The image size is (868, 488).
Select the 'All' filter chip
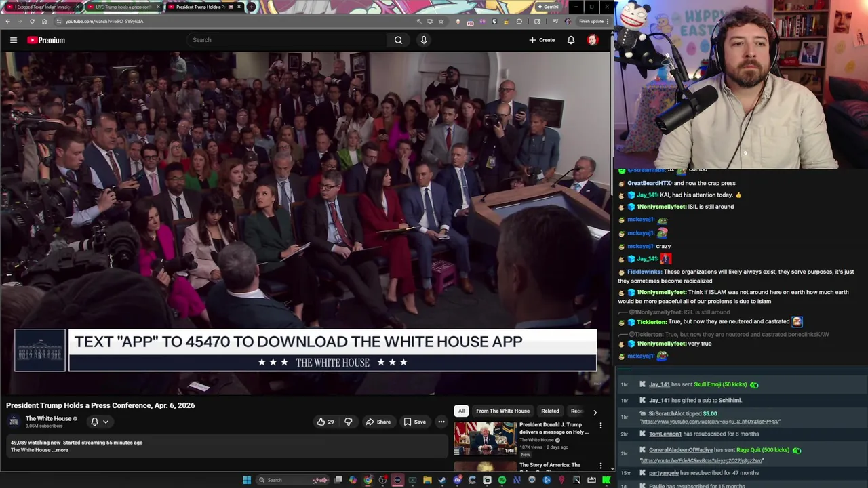[461, 411]
